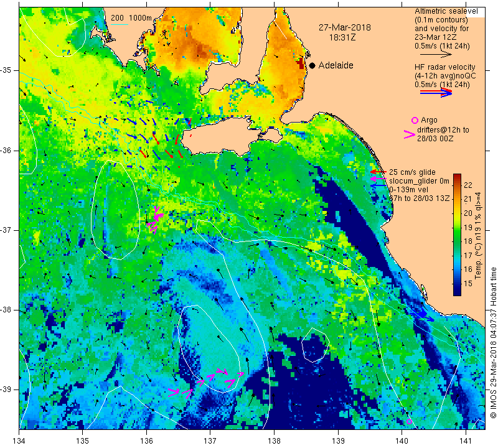Click the temperature colorbar's dark red top
Viewport: 498px width, 448px height.
[x=457, y=177]
